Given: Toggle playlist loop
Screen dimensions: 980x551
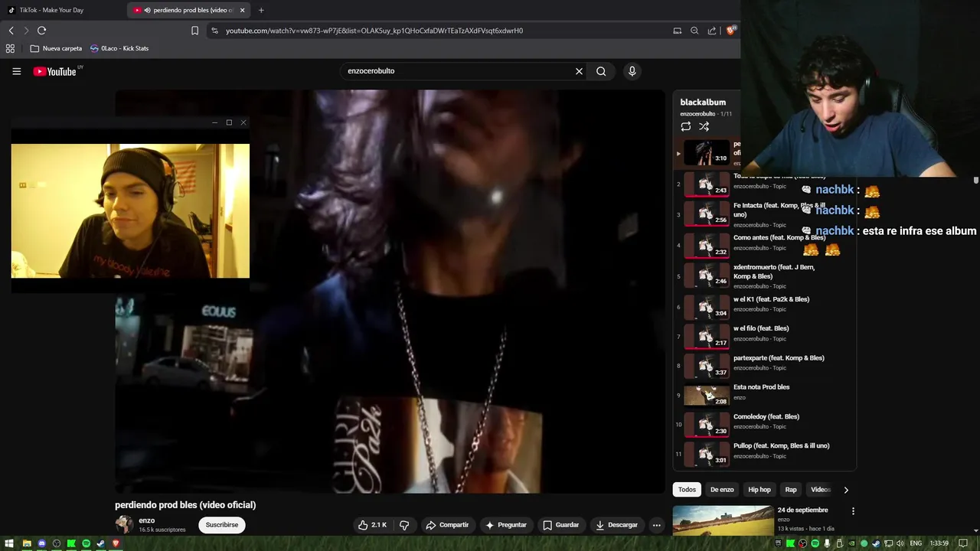Looking at the screenshot, I should [x=686, y=126].
